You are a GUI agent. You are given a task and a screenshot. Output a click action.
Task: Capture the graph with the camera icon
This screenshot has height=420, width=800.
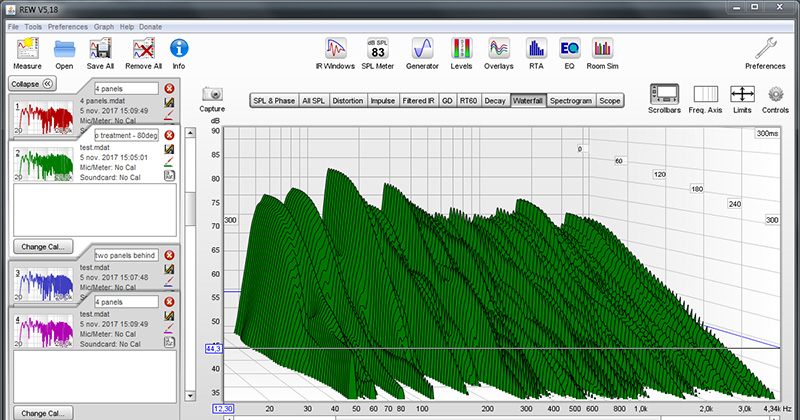click(212, 94)
